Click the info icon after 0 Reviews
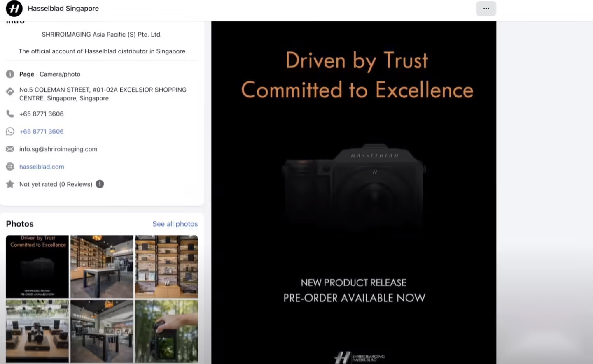The height and width of the screenshot is (364, 593). (x=100, y=184)
